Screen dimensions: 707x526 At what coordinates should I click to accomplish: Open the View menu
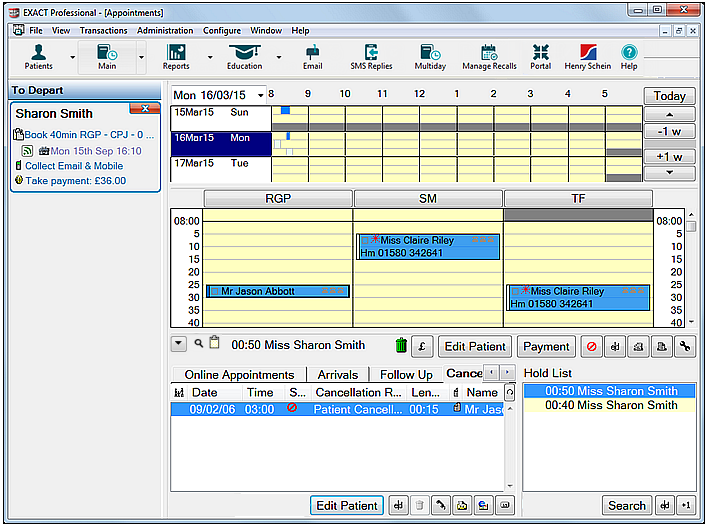(60, 31)
